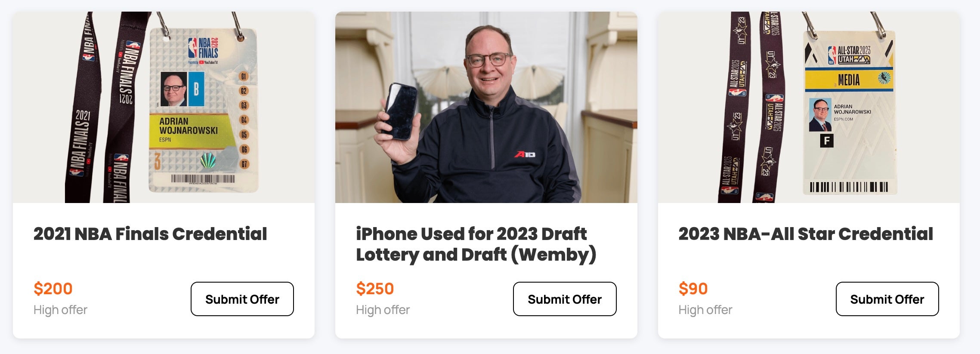
Task: Click the High offer label under $90
Action: coord(705,310)
